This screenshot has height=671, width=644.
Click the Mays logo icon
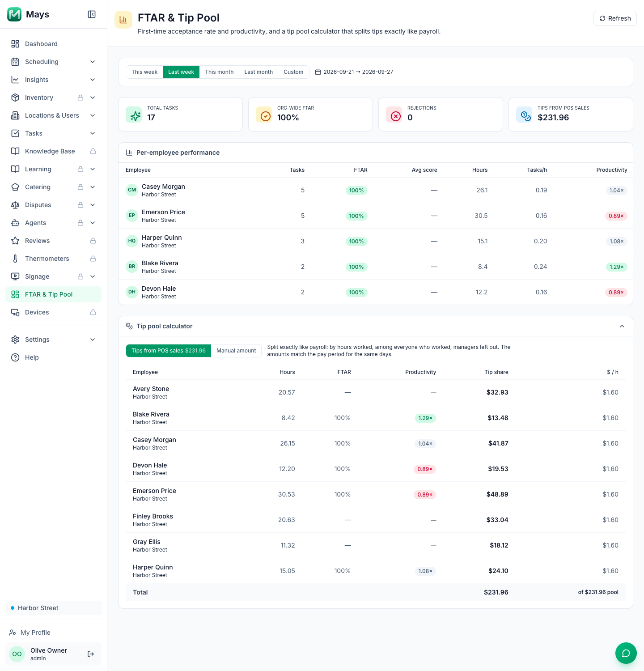(14, 14)
